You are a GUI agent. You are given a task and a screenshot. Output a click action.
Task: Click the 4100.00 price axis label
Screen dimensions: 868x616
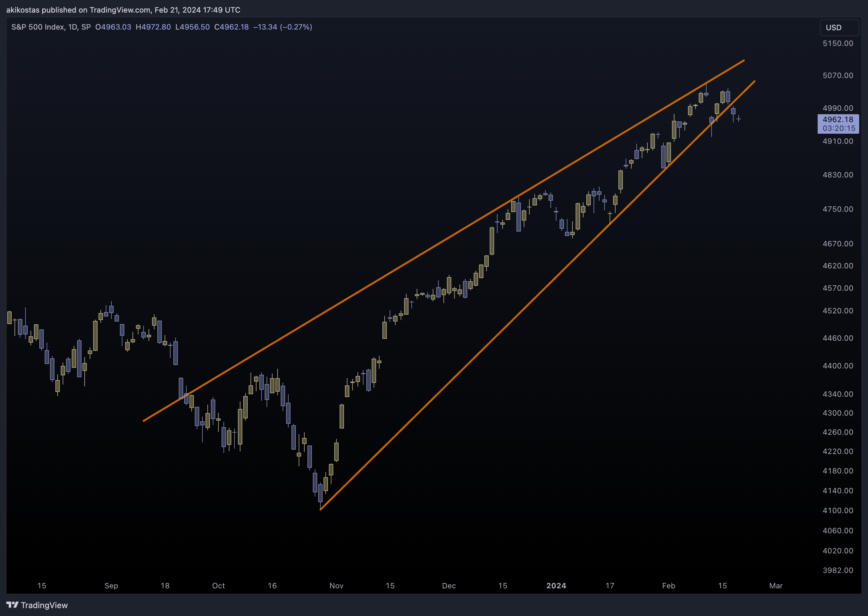[838, 511]
